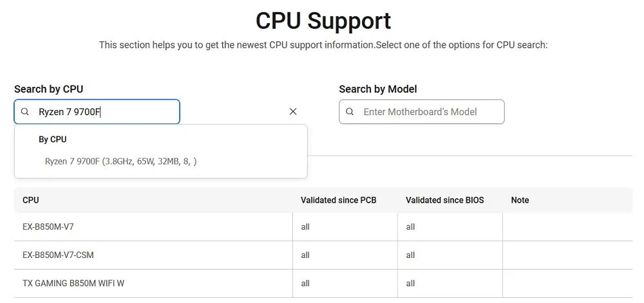Click the magnifier icon in the Model search box
Viewport: 644px width, 303px height.
click(x=350, y=112)
